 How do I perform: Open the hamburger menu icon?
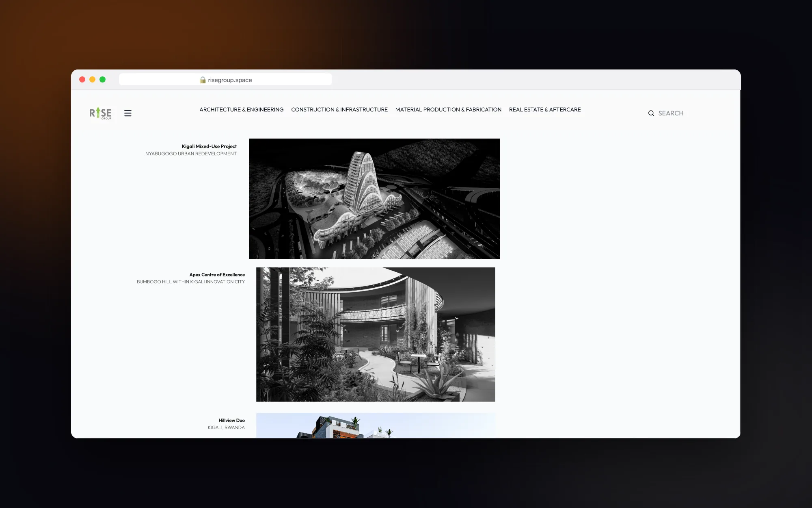click(128, 113)
